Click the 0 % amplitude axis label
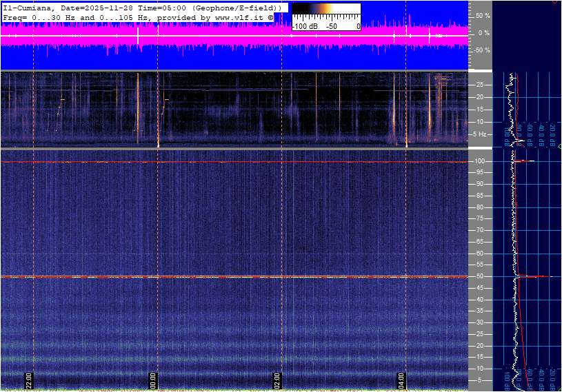This screenshot has height=392, width=562. coord(485,32)
